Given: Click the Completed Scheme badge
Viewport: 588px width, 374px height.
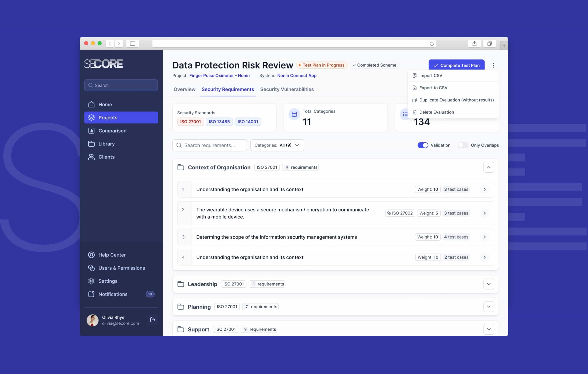Looking at the screenshot, I should [375, 65].
